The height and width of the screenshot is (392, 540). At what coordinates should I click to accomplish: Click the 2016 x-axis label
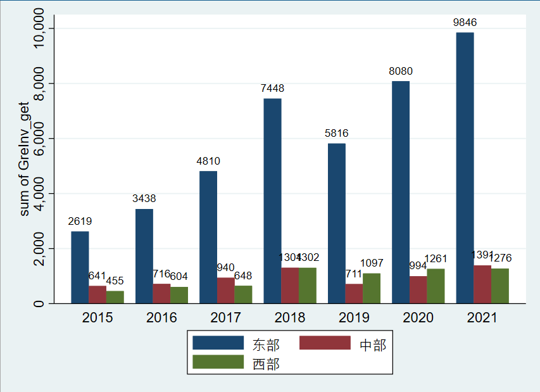coord(161,318)
